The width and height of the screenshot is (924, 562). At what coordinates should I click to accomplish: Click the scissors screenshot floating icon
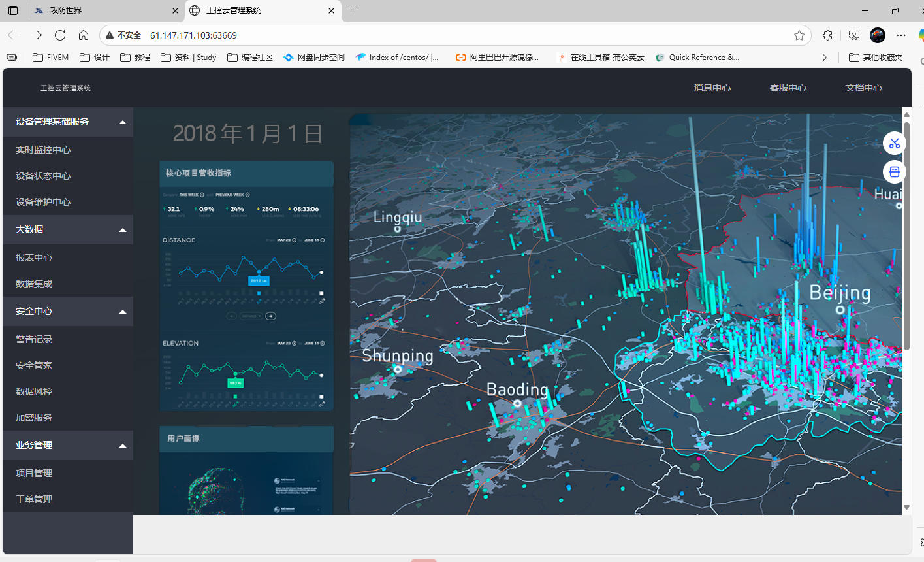click(895, 143)
